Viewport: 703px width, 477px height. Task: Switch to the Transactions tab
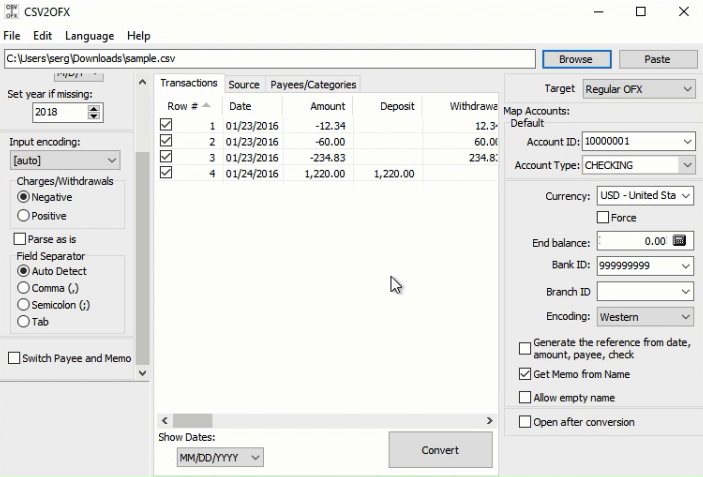[189, 83]
